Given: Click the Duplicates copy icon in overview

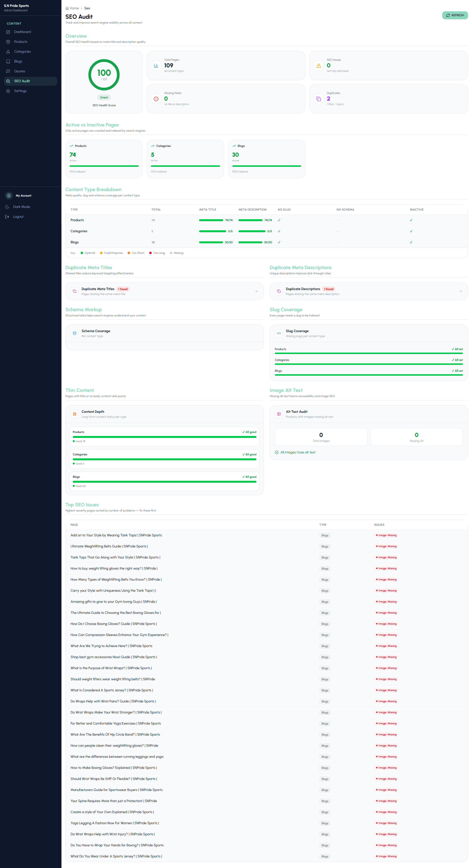Looking at the screenshot, I should click(x=319, y=99).
